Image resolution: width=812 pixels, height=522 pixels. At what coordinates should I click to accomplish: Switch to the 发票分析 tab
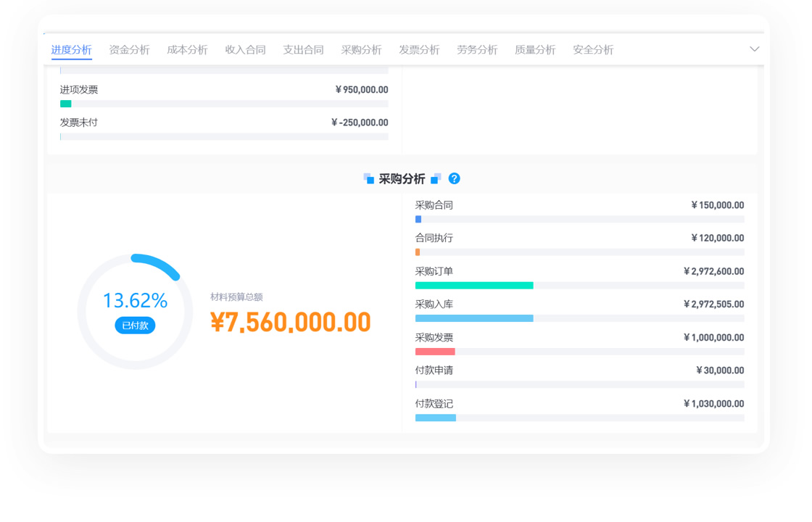[419, 50]
